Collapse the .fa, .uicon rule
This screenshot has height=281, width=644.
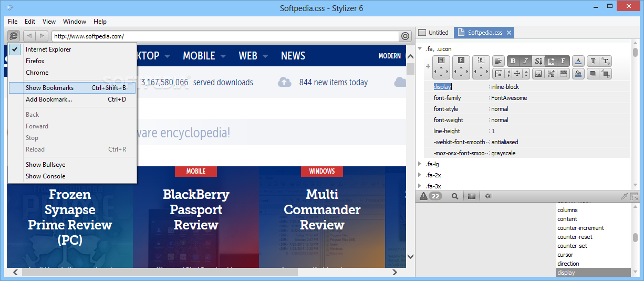(x=420, y=49)
